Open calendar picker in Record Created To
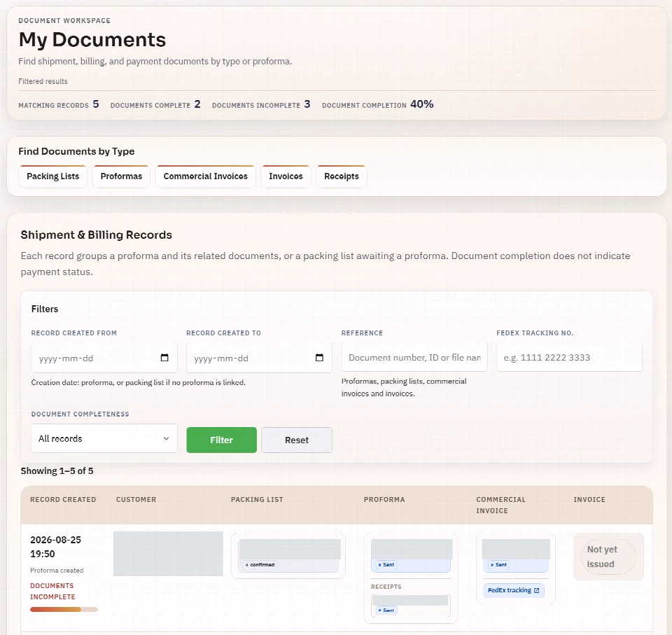This screenshot has height=635, width=672. [319, 358]
